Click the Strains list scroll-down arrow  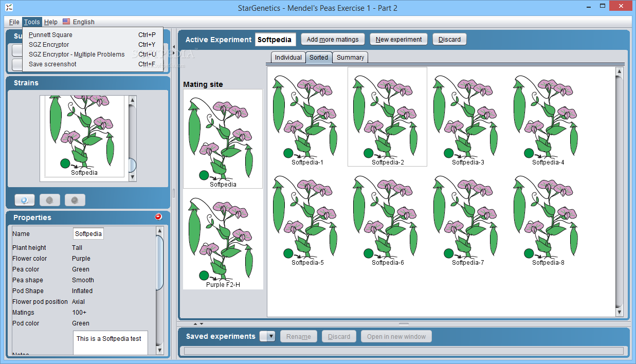pyautogui.click(x=132, y=177)
